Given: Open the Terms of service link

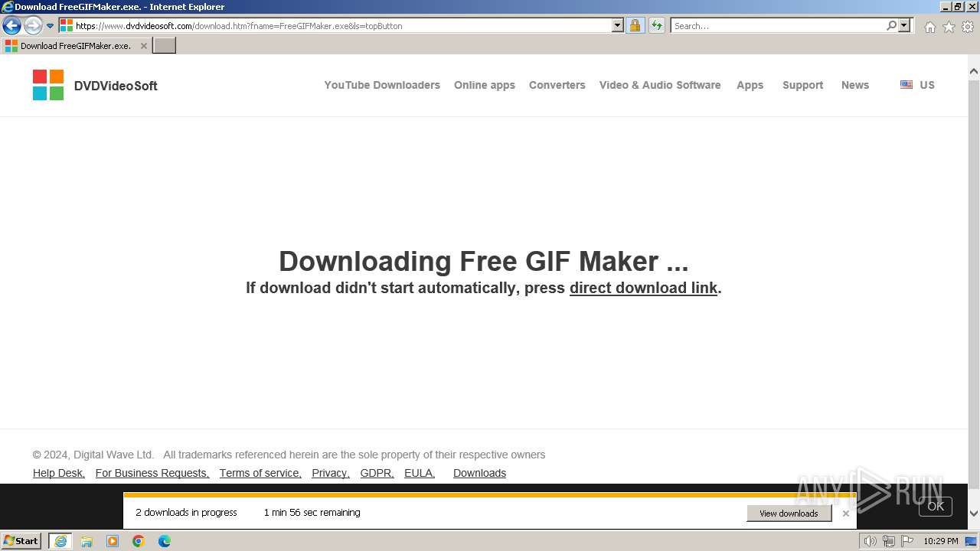Looking at the screenshot, I should point(260,473).
